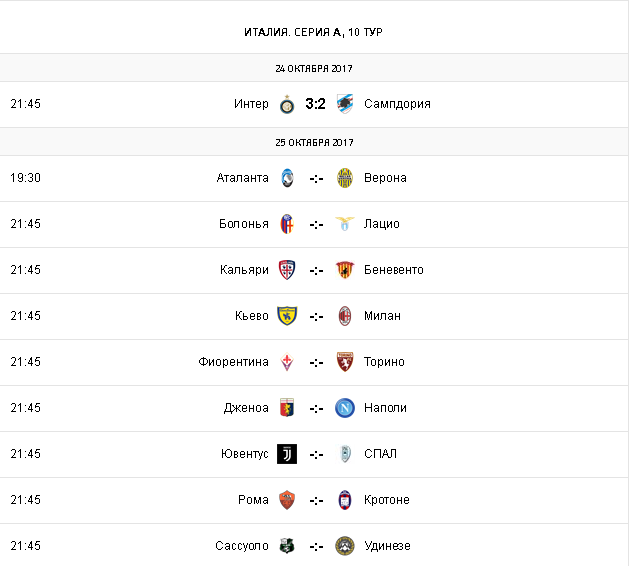The height and width of the screenshot is (566, 630).
Task: Click the Рома team name
Action: (x=253, y=500)
